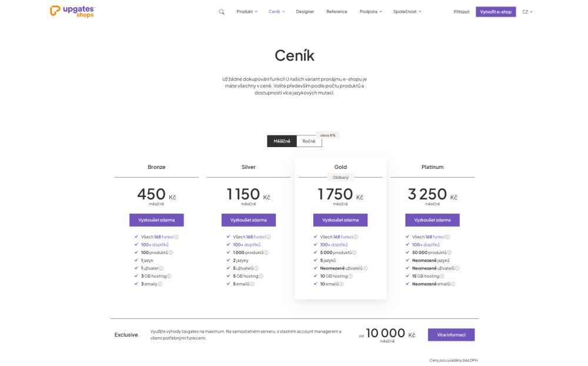The width and height of the screenshot is (588, 366).
Task: Expand the Společnost menu
Action: click(407, 12)
